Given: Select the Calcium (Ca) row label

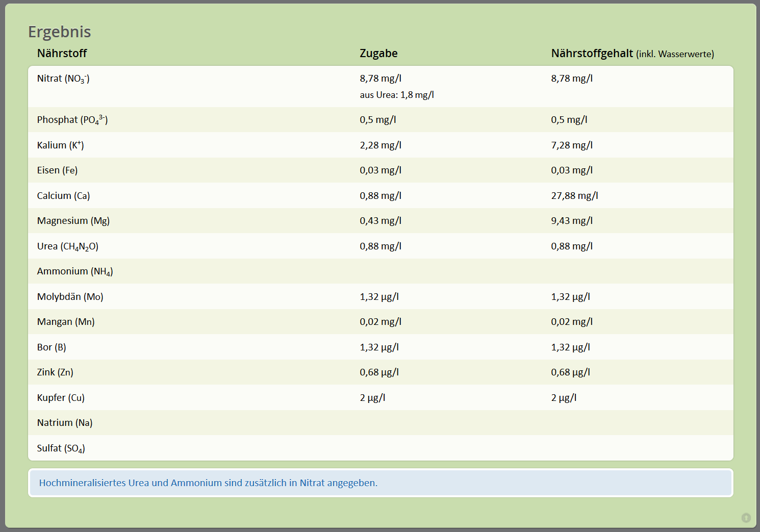Looking at the screenshot, I should 63,196.
